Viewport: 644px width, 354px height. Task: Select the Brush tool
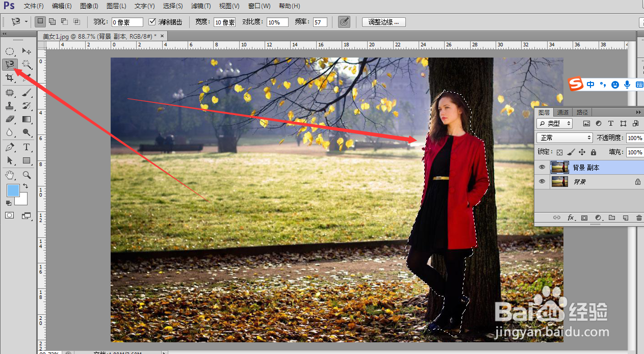pos(27,93)
